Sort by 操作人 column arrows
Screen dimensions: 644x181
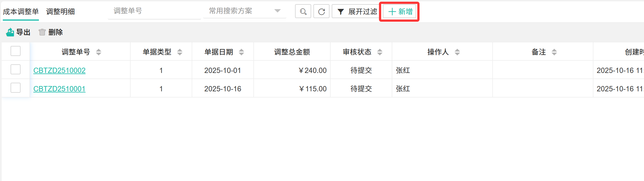pos(457,52)
